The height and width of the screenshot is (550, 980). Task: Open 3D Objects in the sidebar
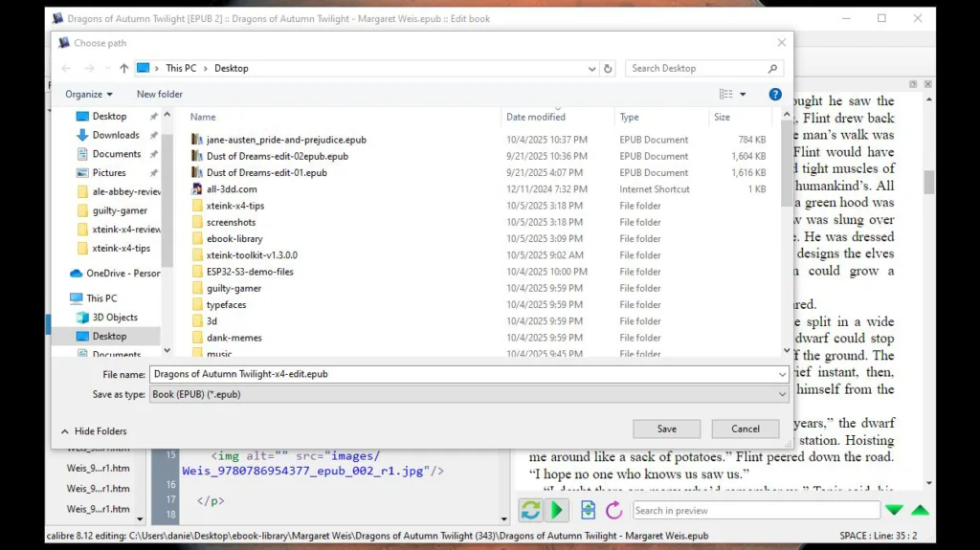point(115,318)
